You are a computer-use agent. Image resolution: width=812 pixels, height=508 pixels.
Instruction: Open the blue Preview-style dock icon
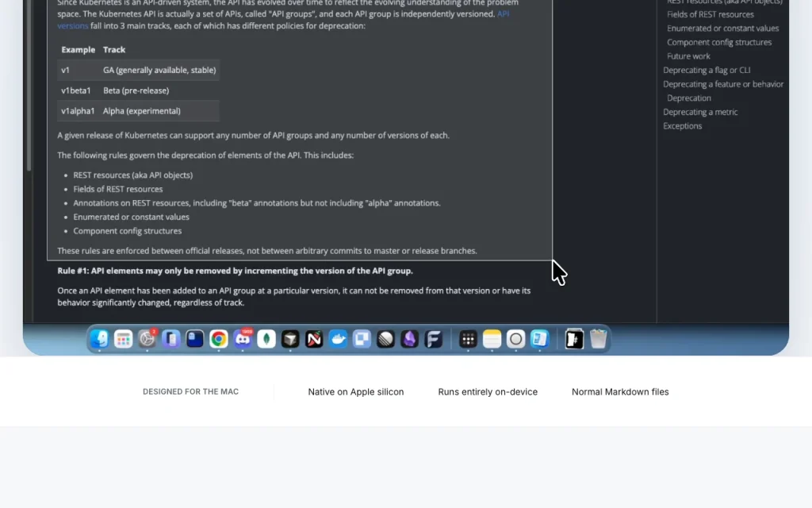pyautogui.click(x=539, y=339)
